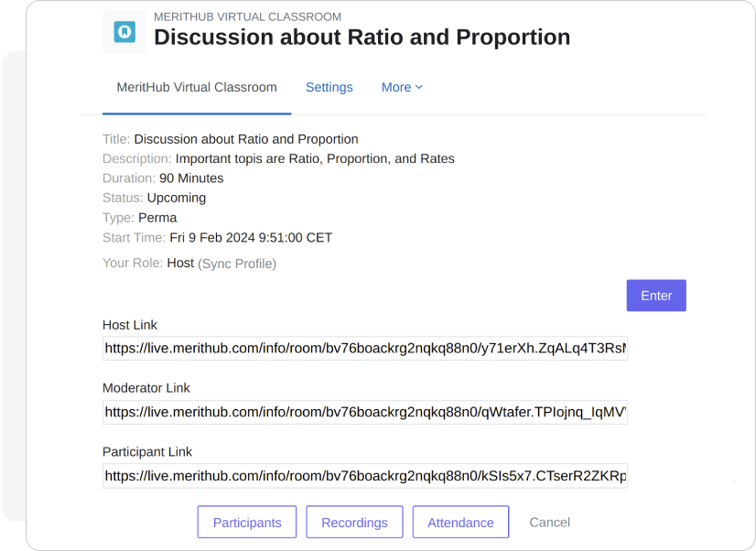Image resolution: width=756 pixels, height=551 pixels.
Task: Click the page heading 'Discussion about Ratio and Proportion'
Action: click(x=362, y=38)
